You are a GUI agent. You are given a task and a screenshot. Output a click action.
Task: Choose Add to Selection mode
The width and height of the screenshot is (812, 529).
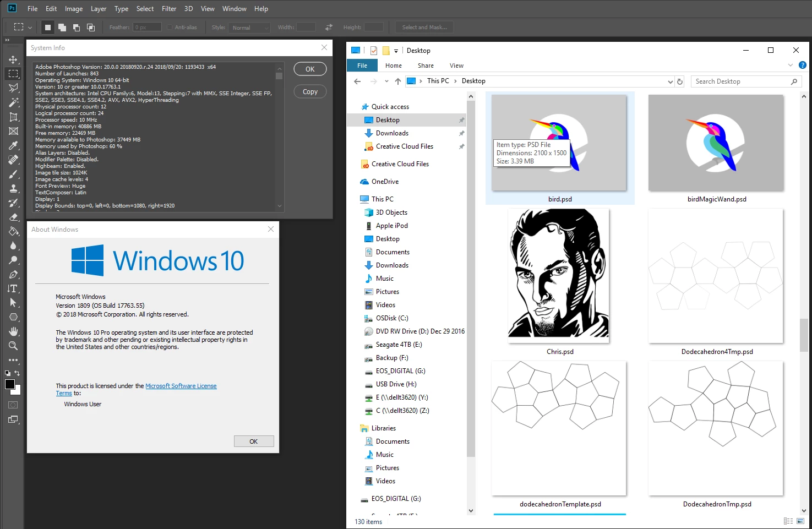coord(62,27)
